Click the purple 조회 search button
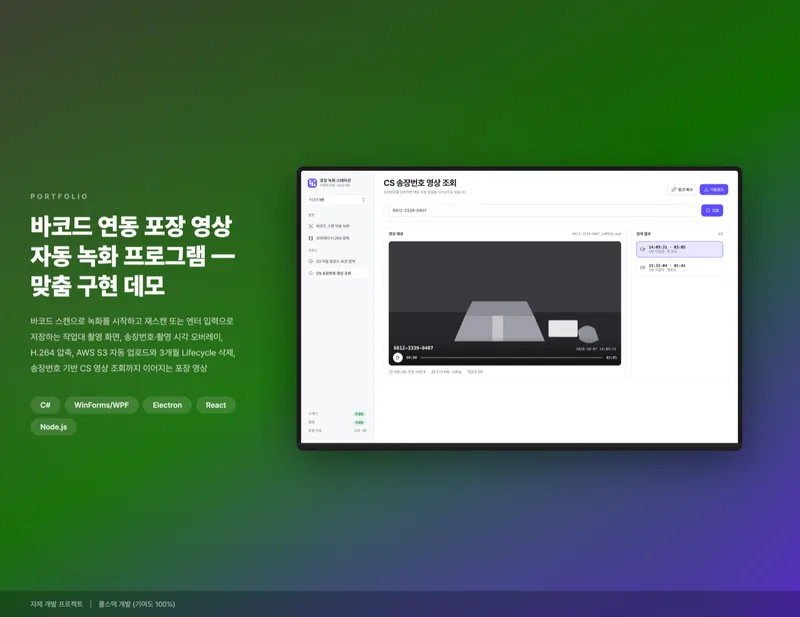The image size is (800, 617). click(x=712, y=210)
